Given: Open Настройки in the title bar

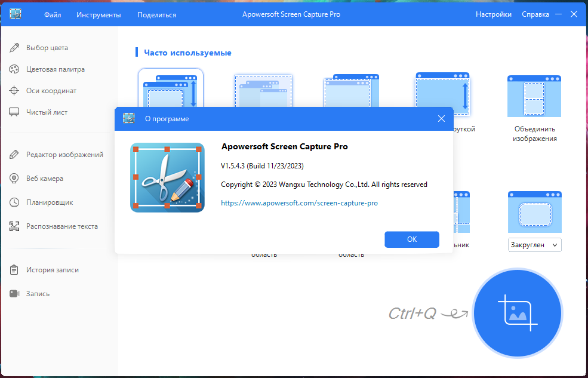Looking at the screenshot, I should [x=494, y=14].
